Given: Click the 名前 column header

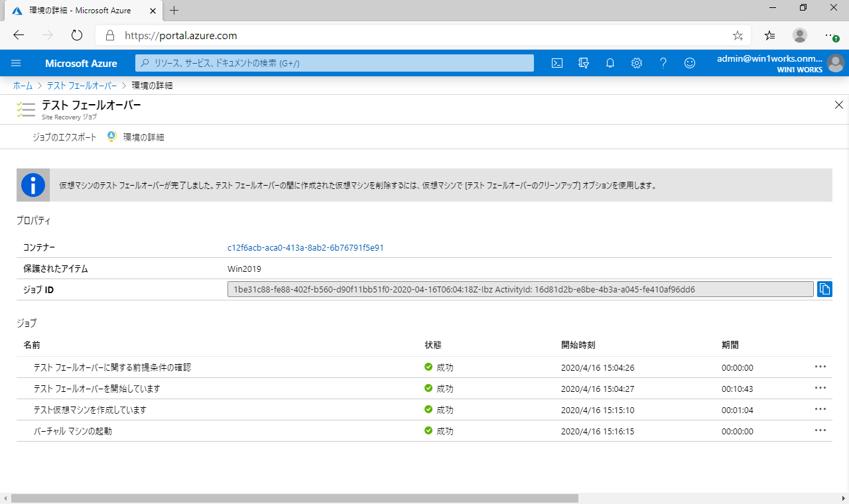Looking at the screenshot, I should tap(32, 345).
